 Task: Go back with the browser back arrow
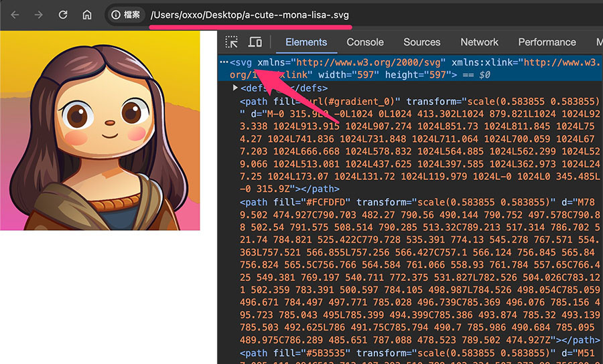click(15, 15)
